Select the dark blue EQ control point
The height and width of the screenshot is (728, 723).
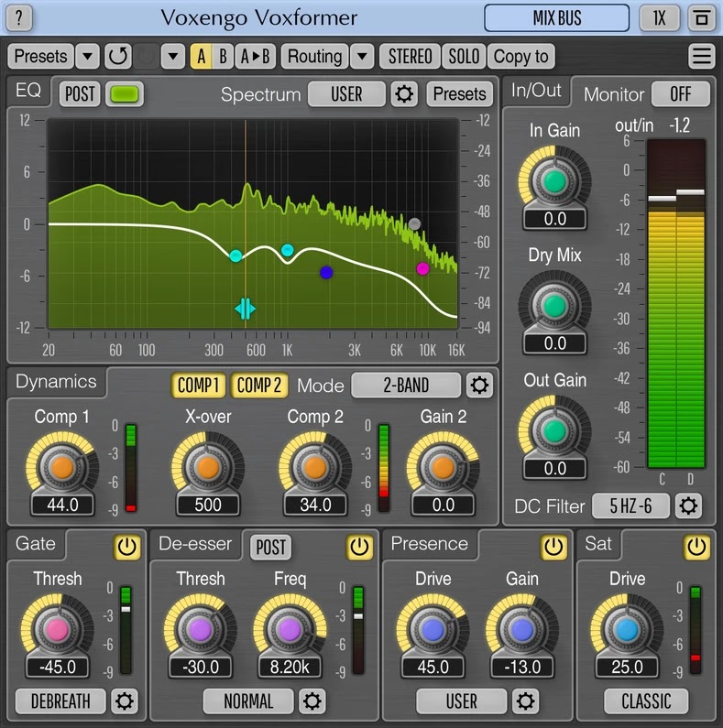coord(326,273)
